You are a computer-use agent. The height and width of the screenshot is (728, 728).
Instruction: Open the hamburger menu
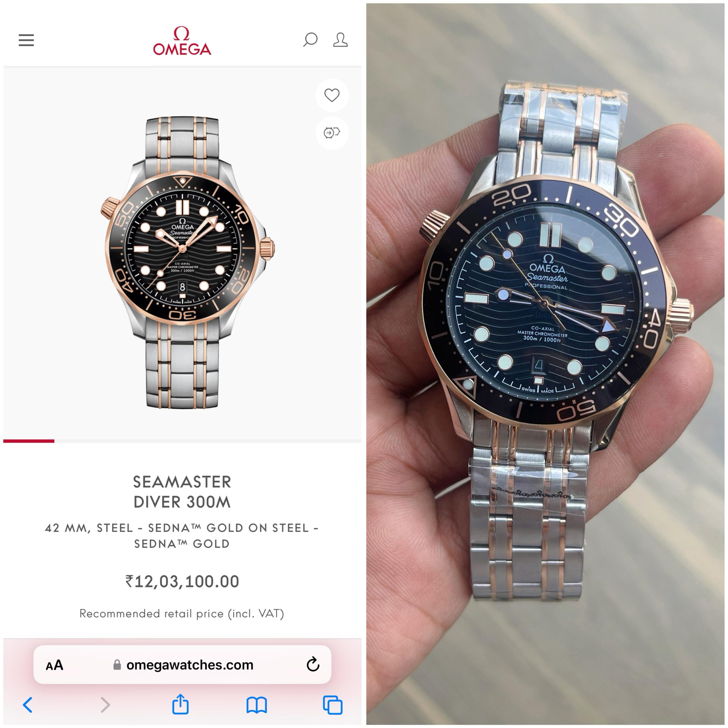[x=26, y=40]
